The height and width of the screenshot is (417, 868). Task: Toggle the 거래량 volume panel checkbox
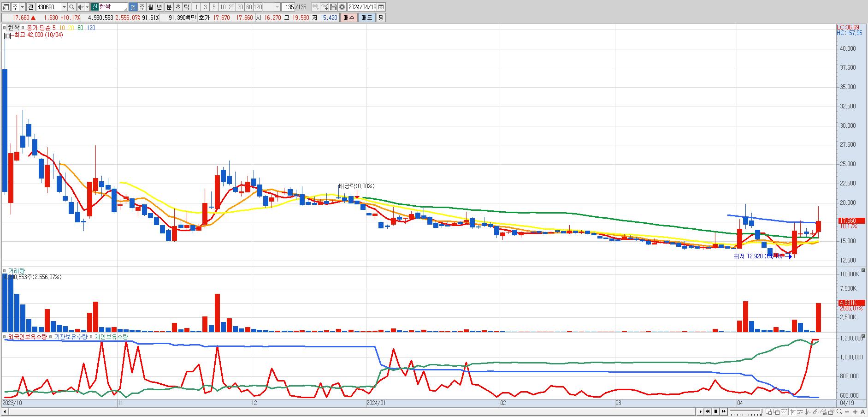(x=5, y=271)
